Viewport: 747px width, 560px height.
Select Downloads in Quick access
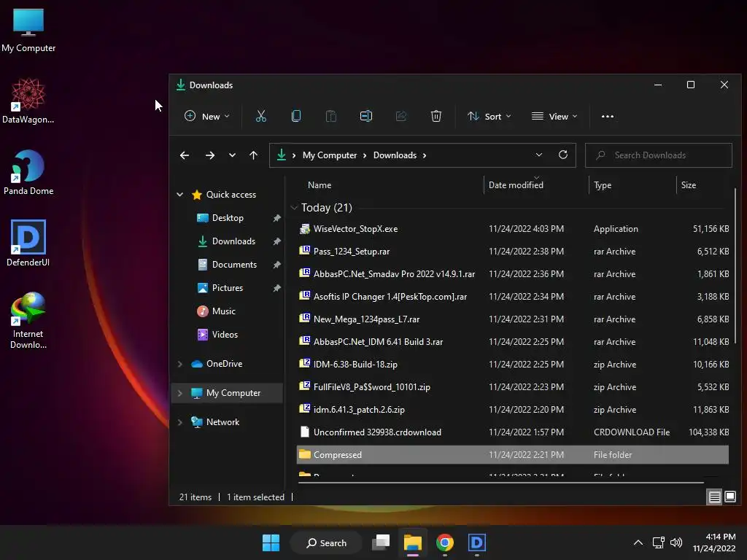point(233,241)
